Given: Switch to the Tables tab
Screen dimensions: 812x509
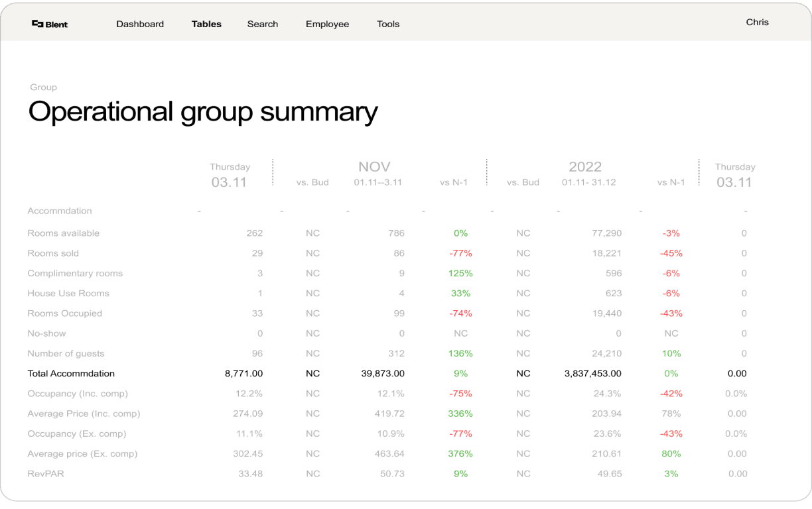Looking at the screenshot, I should 206,24.
